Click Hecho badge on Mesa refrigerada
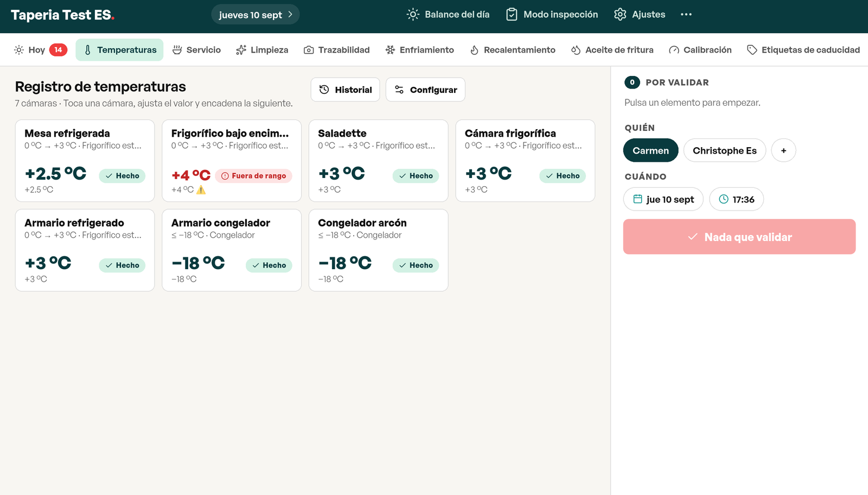868x495 pixels. click(122, 176)
